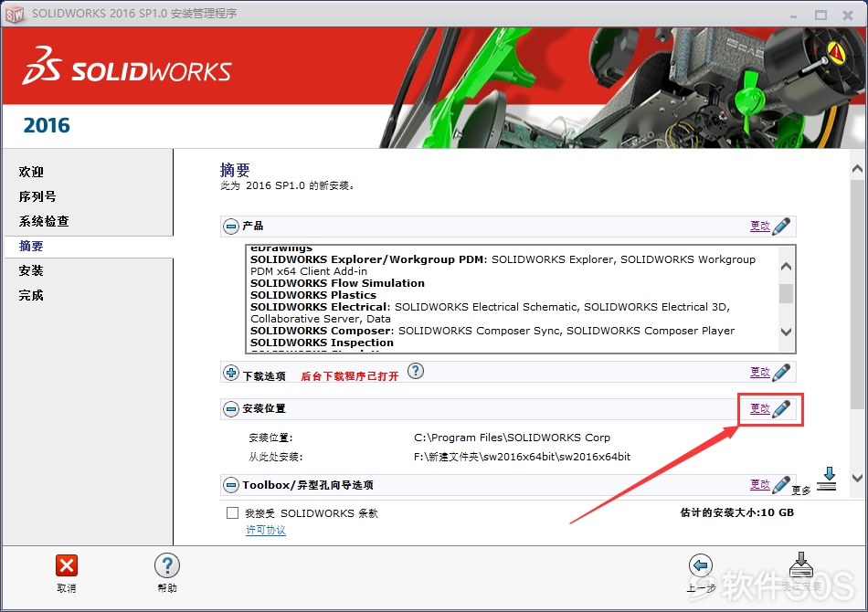Collapse the 产品 section
This screenshot has height=612, width=868.
click(231, 226)
